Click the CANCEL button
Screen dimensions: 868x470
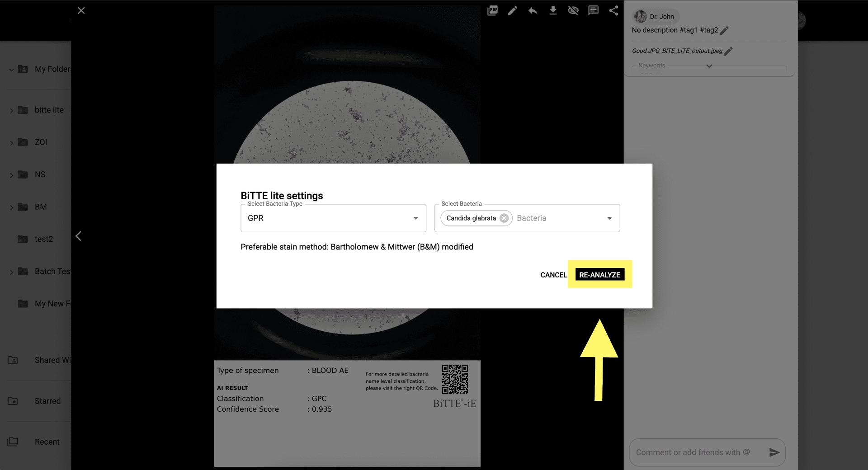553,275
